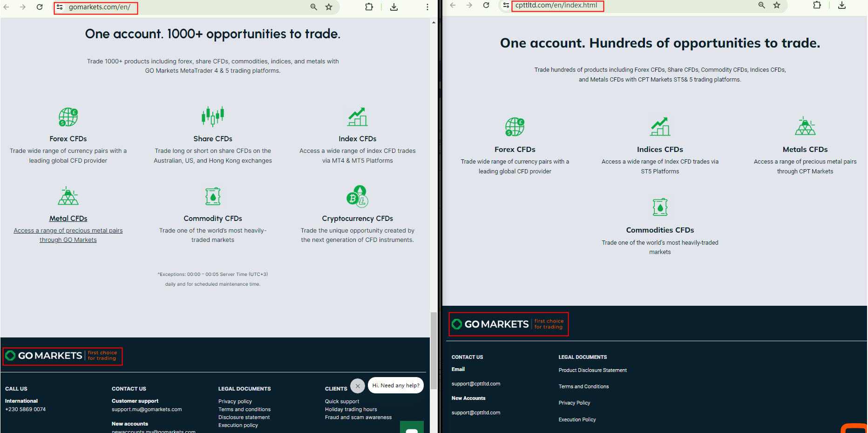The image size is (868, 433).
Task: Open Fraud and scam awareness link
Action: [358, 417]
